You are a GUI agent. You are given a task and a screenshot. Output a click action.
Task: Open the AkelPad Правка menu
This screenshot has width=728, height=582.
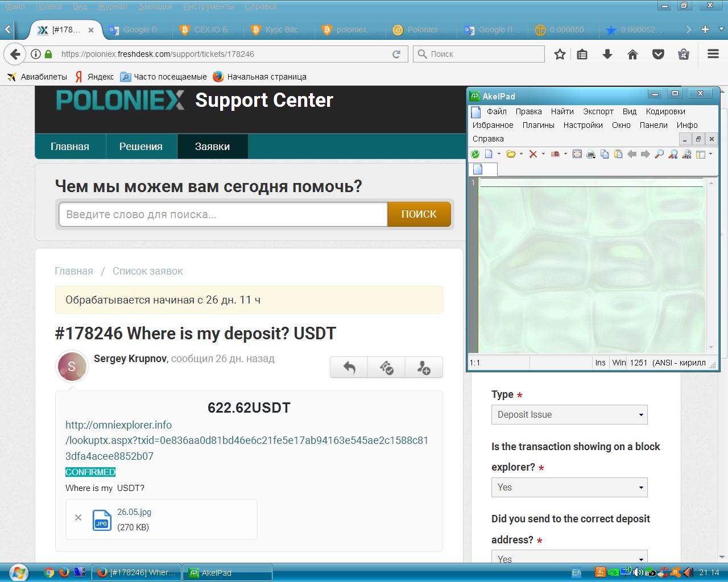point(529,111)
